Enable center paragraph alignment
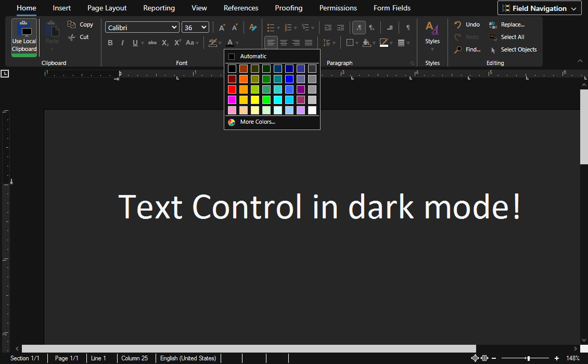This screenshot has width=588, height=364. (x=284, y=43)
